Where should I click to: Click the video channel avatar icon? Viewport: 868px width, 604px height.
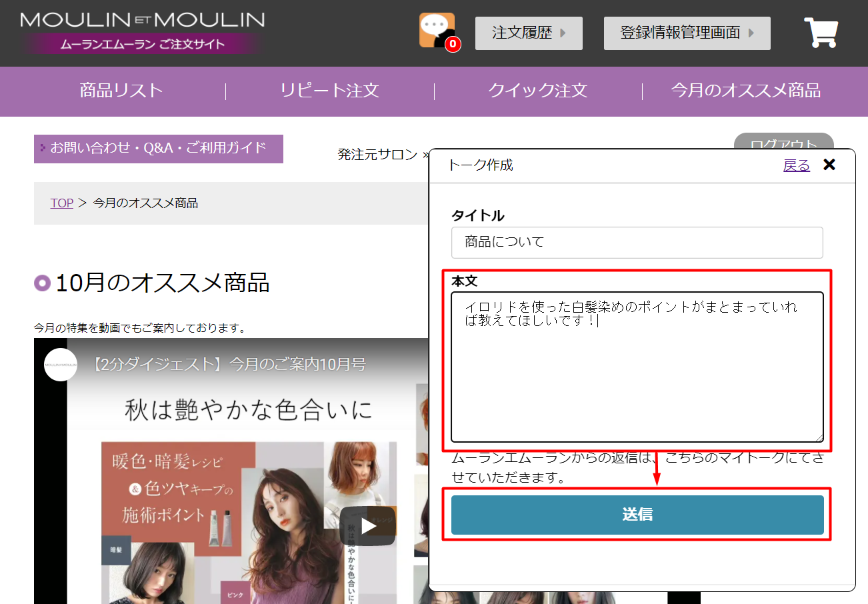[x=61, y=365]
